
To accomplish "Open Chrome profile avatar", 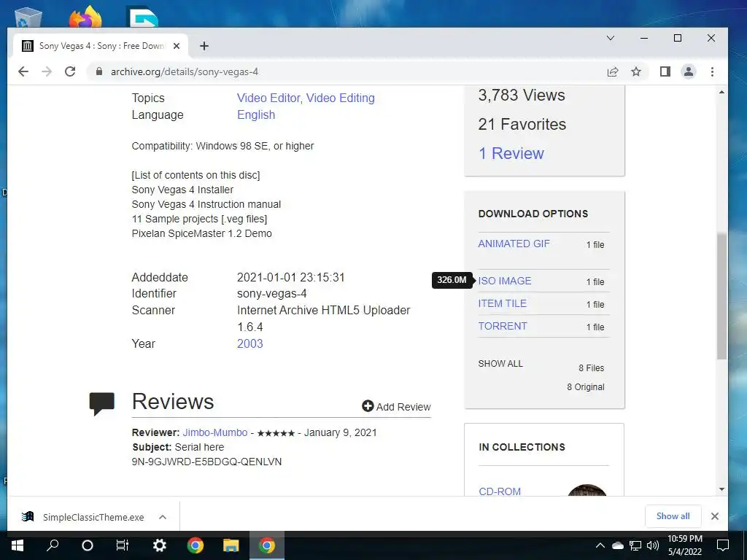I will (689, 72).
